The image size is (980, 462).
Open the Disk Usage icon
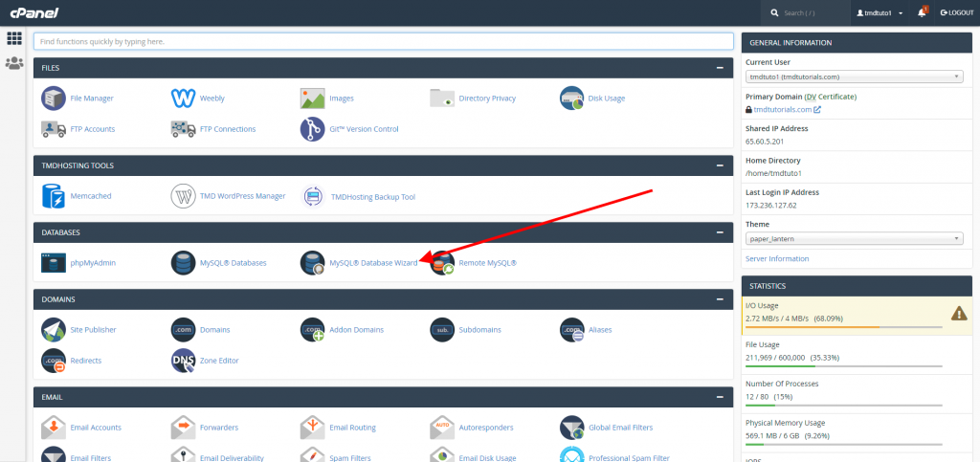[572, 98]
